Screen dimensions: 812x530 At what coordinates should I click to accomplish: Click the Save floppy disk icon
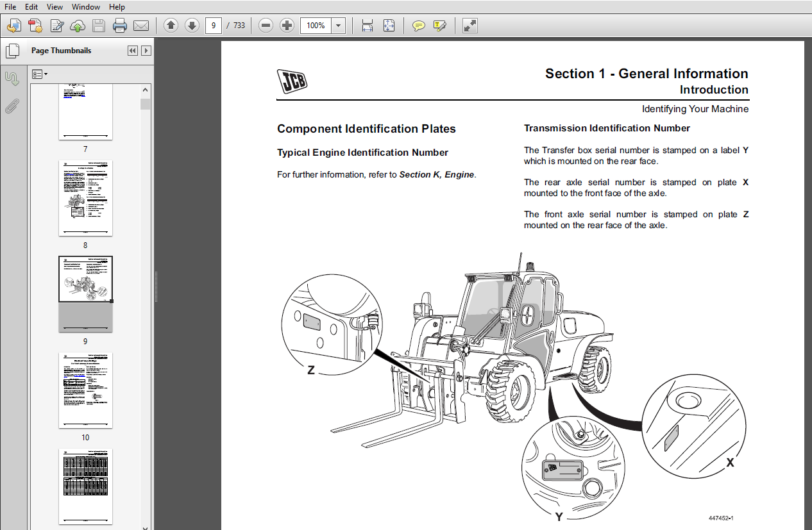[x=98, y=26]
